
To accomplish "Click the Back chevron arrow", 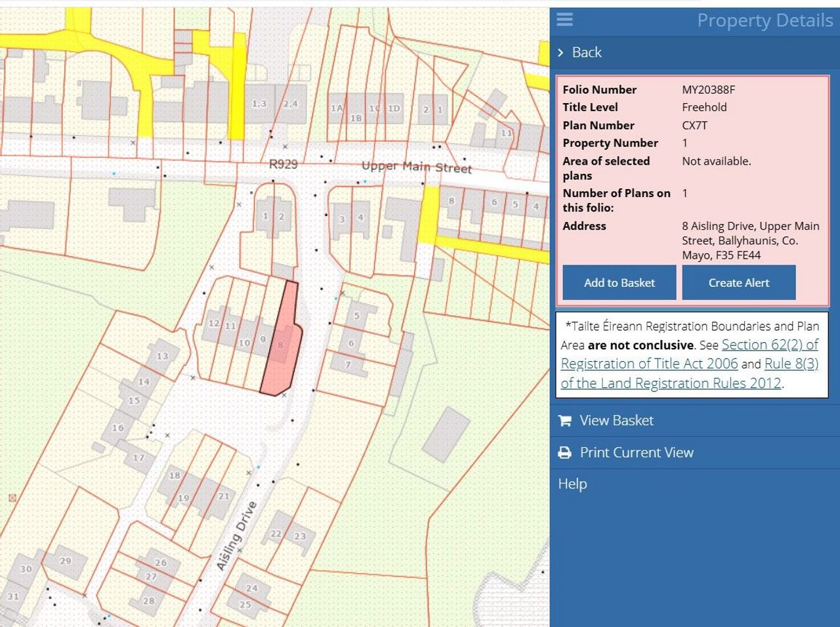I will [x=560, y=53].
